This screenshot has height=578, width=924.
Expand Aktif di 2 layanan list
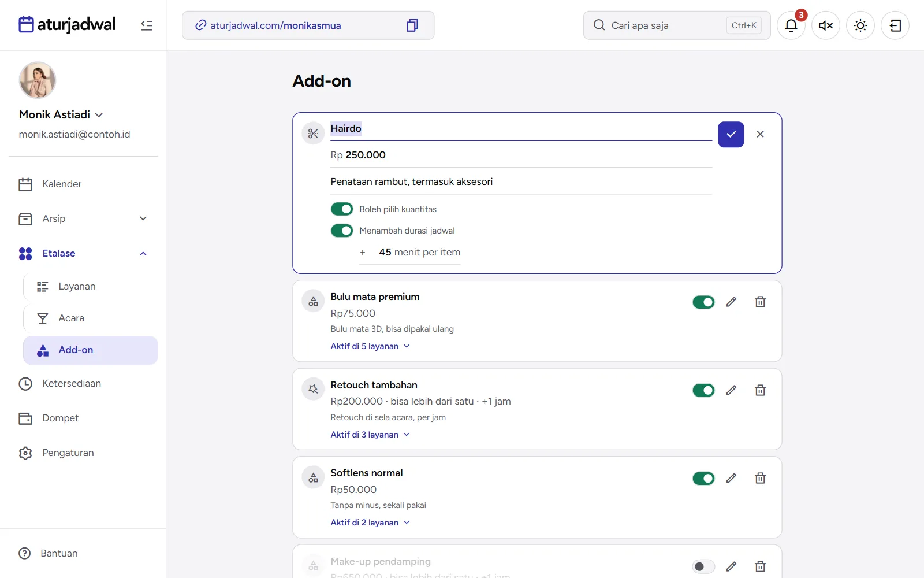pos(370,523)
